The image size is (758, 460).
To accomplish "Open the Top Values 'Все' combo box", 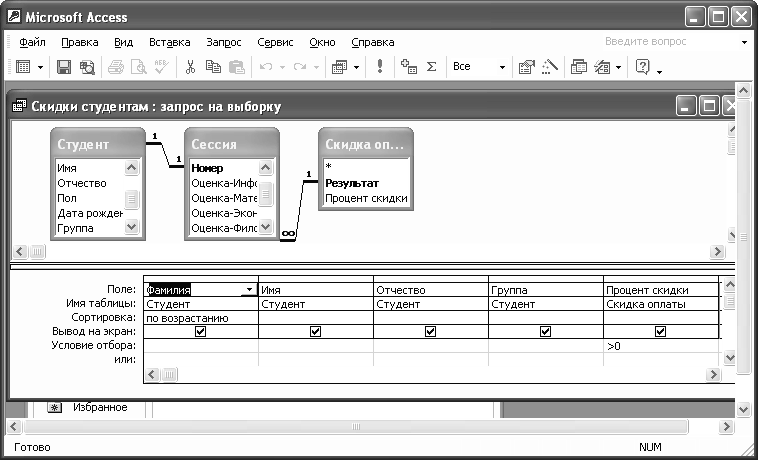I will point(479,67).
